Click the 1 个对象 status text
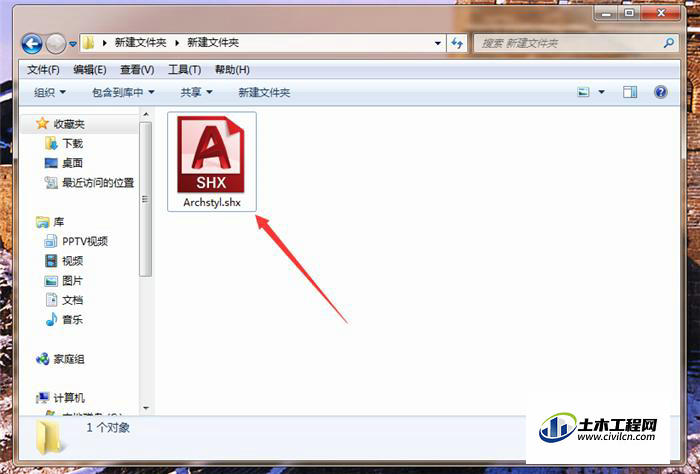The width and height of the screenshot is (700, 474). (108, 428)
